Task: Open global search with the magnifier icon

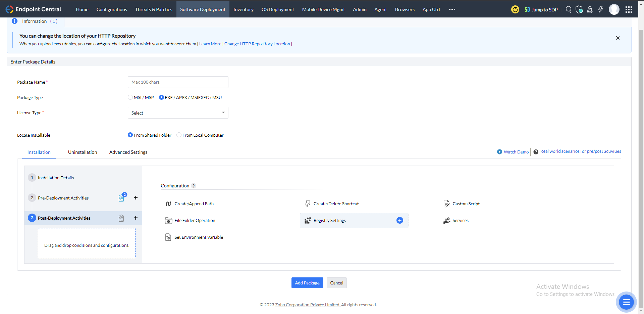Action: click(569, 9)
